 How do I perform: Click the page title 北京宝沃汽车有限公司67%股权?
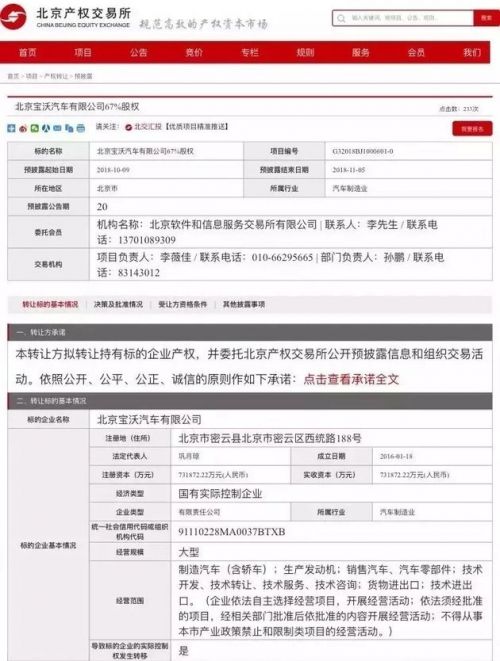click(77, 107)
